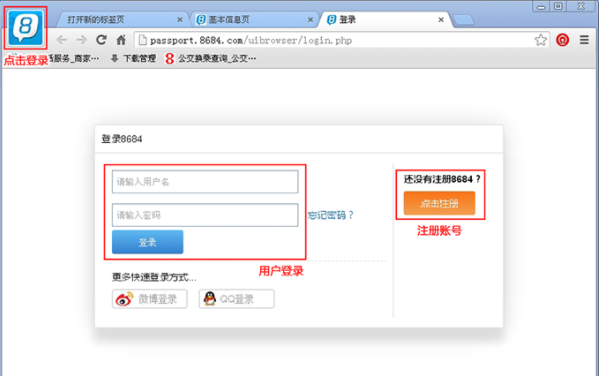
Task: Click the orange 点击注册 button
Action: (439, 203)
